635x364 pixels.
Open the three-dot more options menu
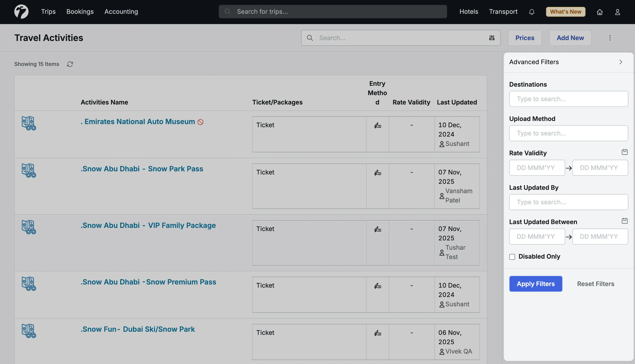(x=610, y=38)
